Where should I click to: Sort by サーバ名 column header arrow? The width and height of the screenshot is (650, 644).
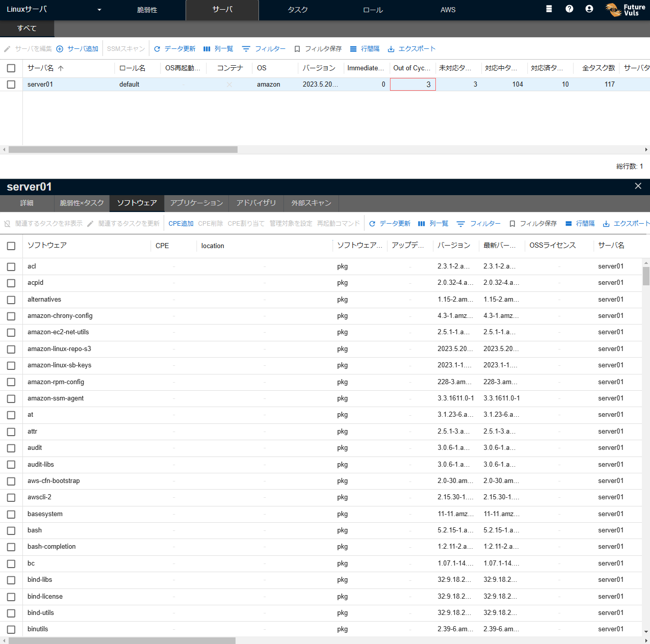tap(61, 68)
